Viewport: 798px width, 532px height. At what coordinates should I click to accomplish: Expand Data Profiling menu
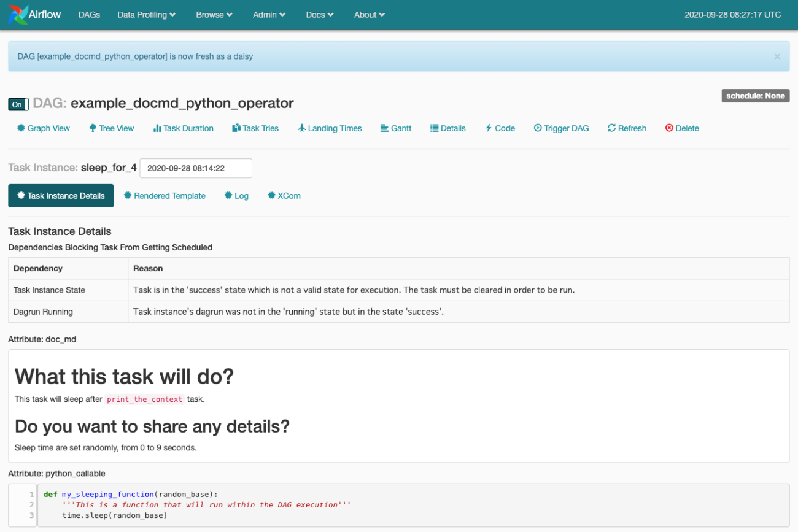pos(147,15)
